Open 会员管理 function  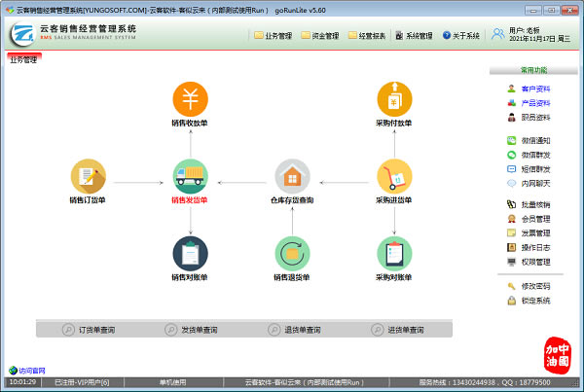535,219
